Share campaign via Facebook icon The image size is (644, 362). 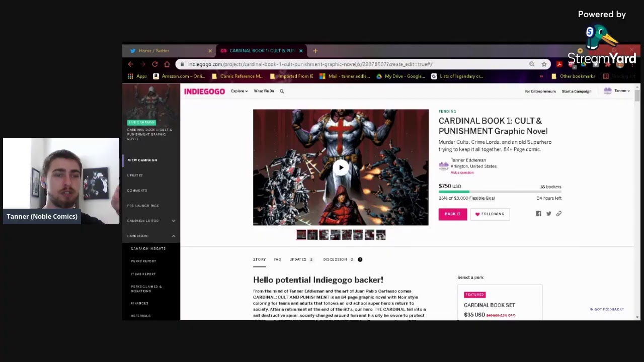(538, 214)
